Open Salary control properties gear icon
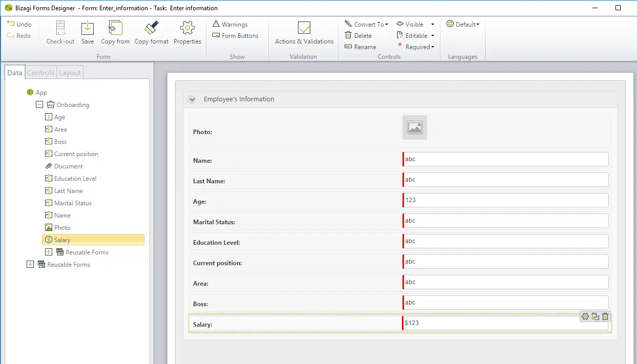637x364 pixels. [585, 316]
